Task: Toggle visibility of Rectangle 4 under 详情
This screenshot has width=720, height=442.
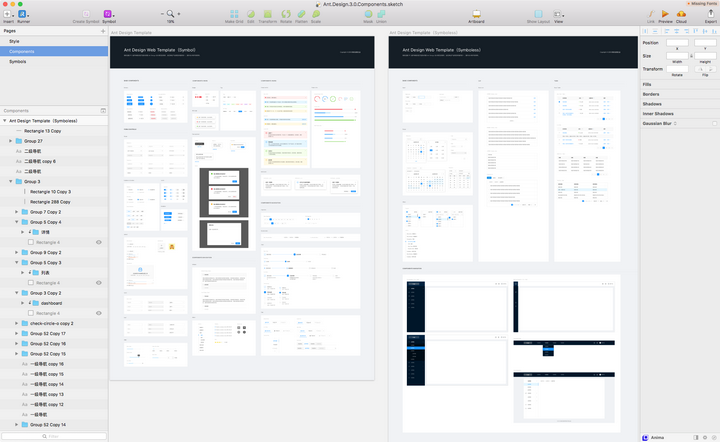Action: point(99,242)
